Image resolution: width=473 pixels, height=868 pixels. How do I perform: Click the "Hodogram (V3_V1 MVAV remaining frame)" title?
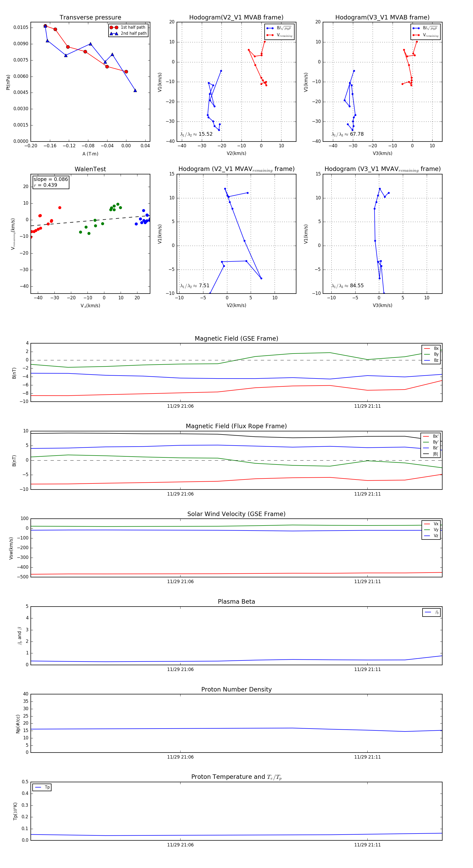382,169
